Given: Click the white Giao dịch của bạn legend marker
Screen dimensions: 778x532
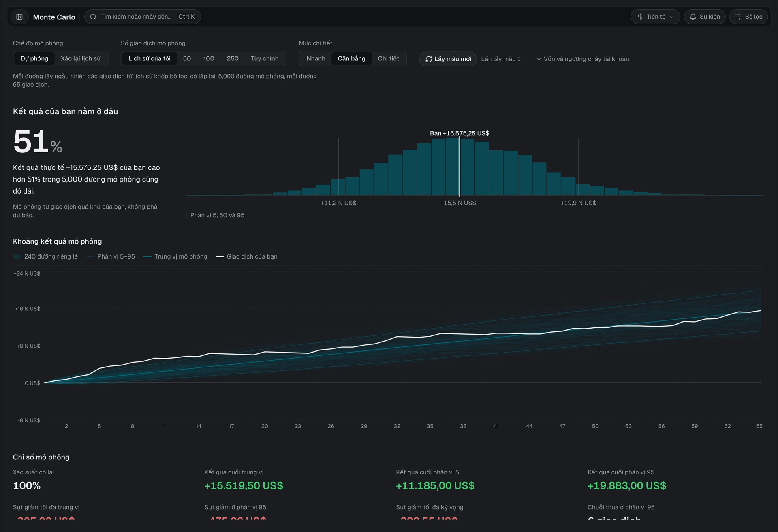Looking at the screenshot, I should [220, 257].
